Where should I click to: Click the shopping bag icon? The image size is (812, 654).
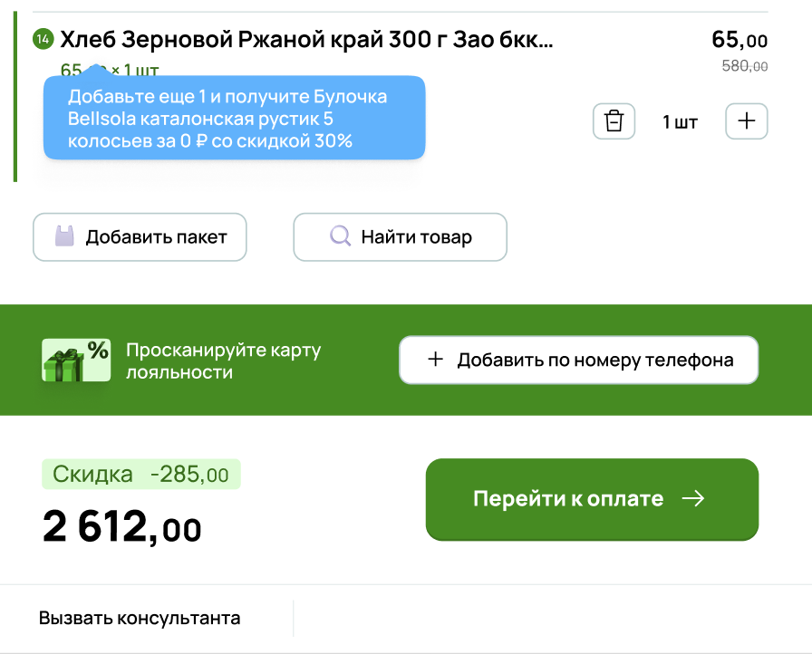tap(63, 237)
